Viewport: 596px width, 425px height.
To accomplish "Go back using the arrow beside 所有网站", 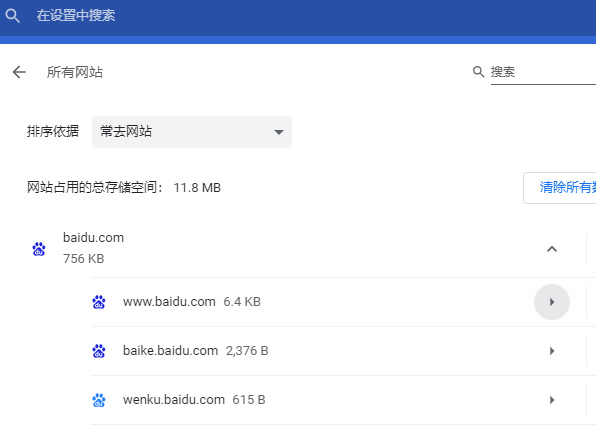I will (19, 72).
